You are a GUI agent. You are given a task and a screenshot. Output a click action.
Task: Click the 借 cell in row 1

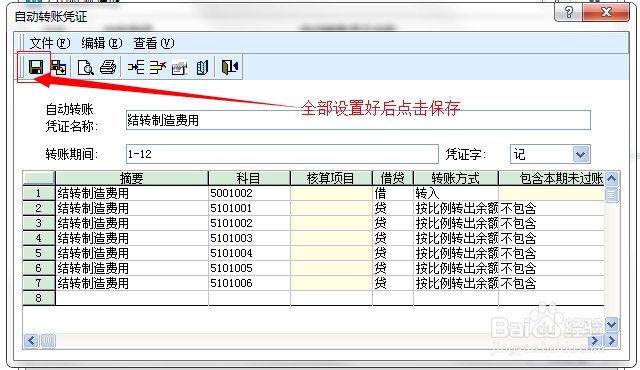(x=393, y=193)
